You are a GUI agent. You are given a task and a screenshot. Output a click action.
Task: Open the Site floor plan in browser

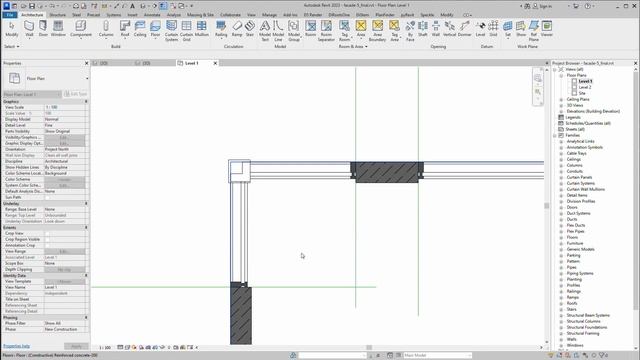coord(582,93)
